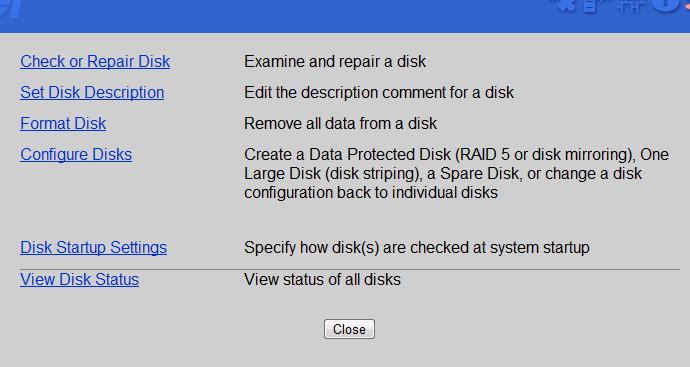This screenshot has height=367, width=690.
Task: Follow the link that removes all disk data
Action: coord(63,124)
